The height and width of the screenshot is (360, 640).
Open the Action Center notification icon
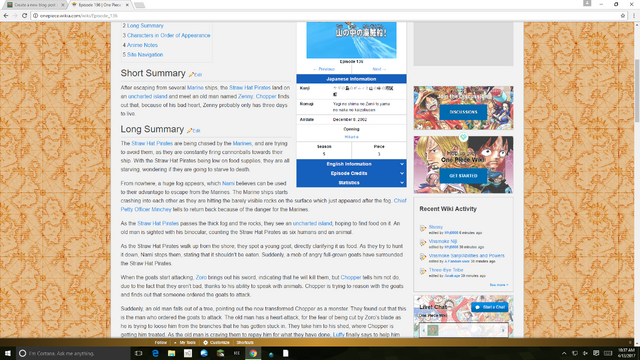596,353
